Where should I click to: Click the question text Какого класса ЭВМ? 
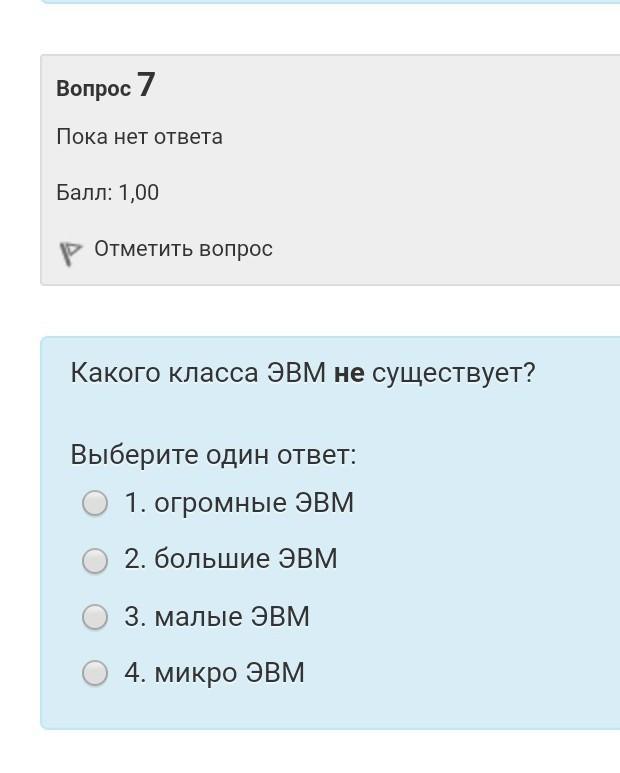(198, 373)
